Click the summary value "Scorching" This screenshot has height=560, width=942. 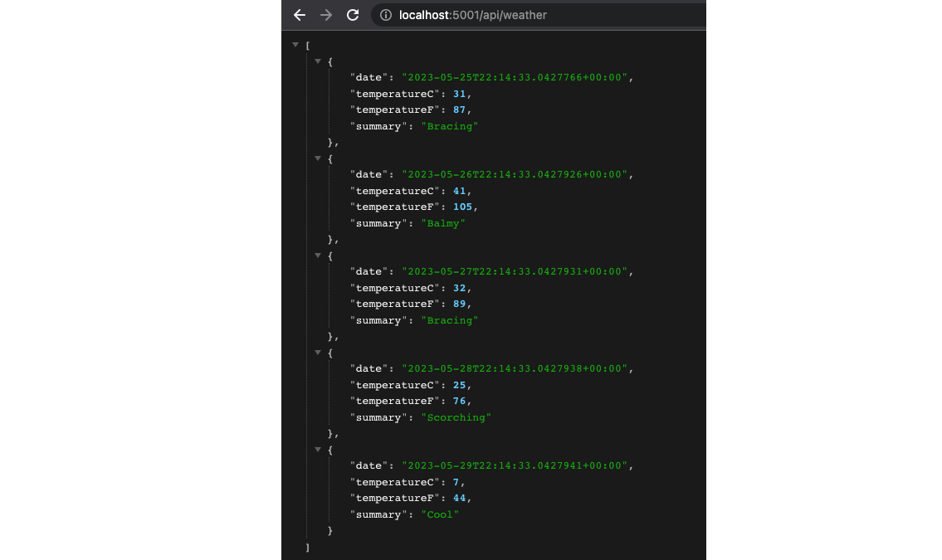(456, 418)
